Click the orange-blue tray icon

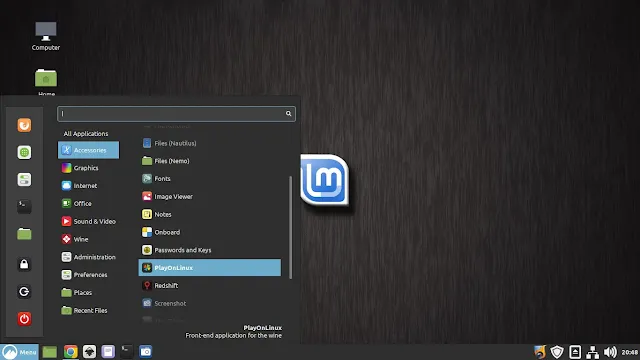(x=540, y=352)
